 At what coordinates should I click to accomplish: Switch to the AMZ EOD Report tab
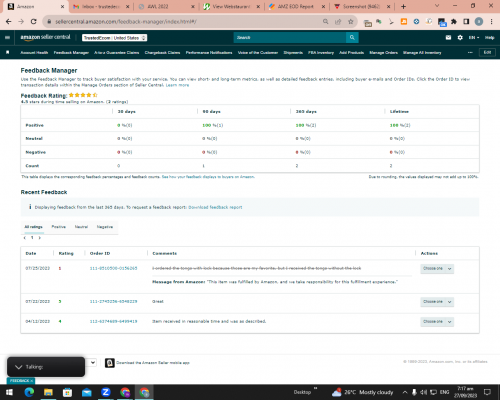pos(296,6)
